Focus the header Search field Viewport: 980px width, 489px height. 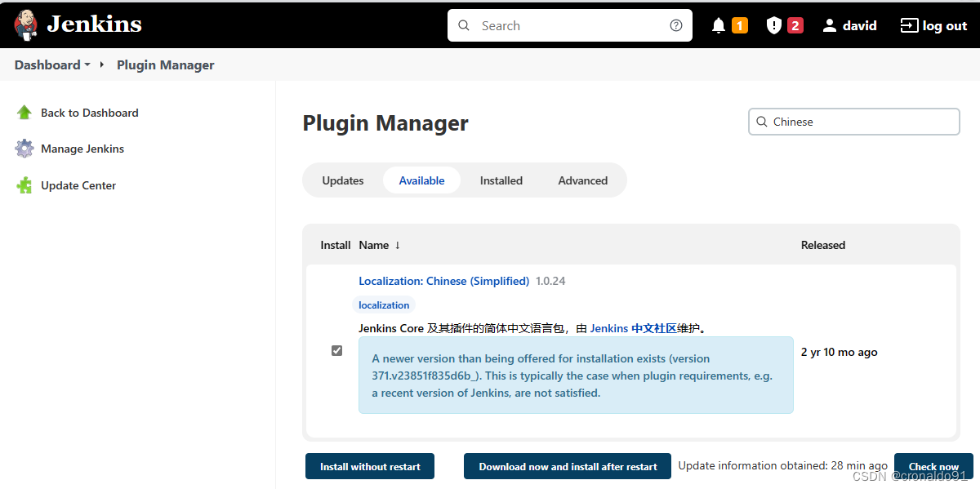tap(570, 25)
